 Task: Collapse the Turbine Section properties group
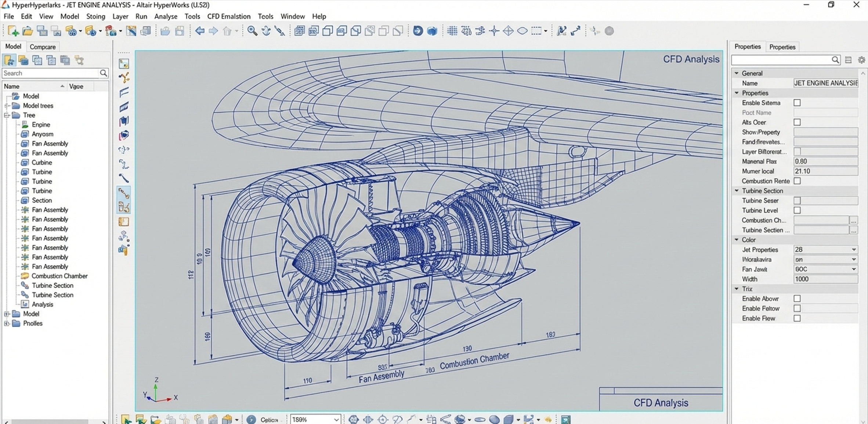737,190
